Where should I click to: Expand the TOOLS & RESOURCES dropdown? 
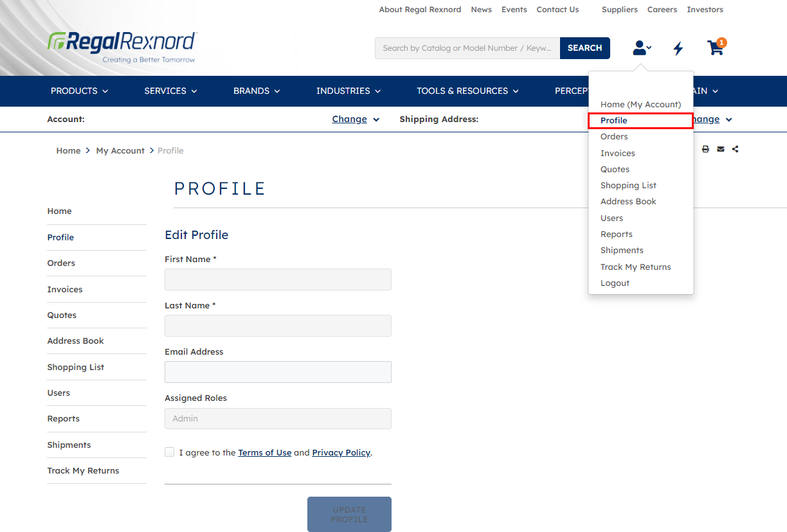(468, 91)
